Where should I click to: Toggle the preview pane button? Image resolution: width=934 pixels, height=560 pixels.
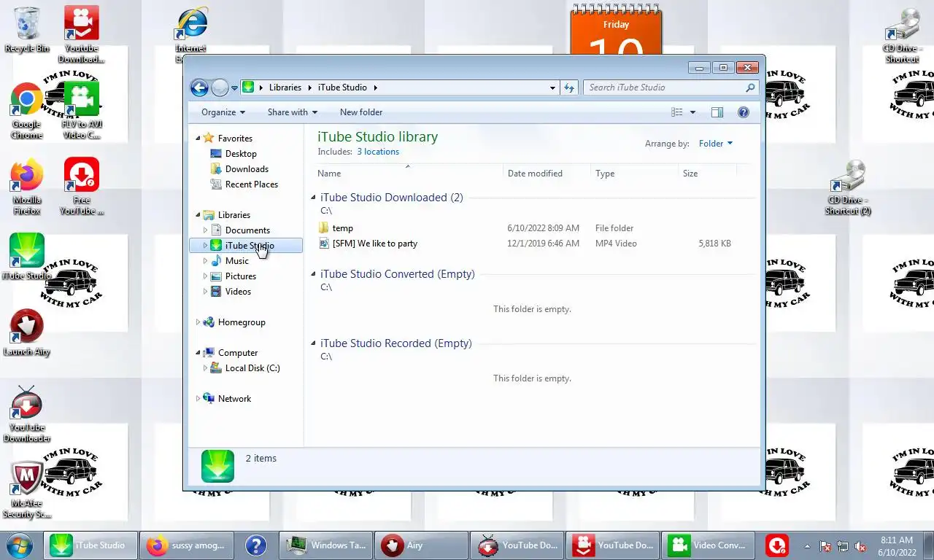tap(717, 112)
